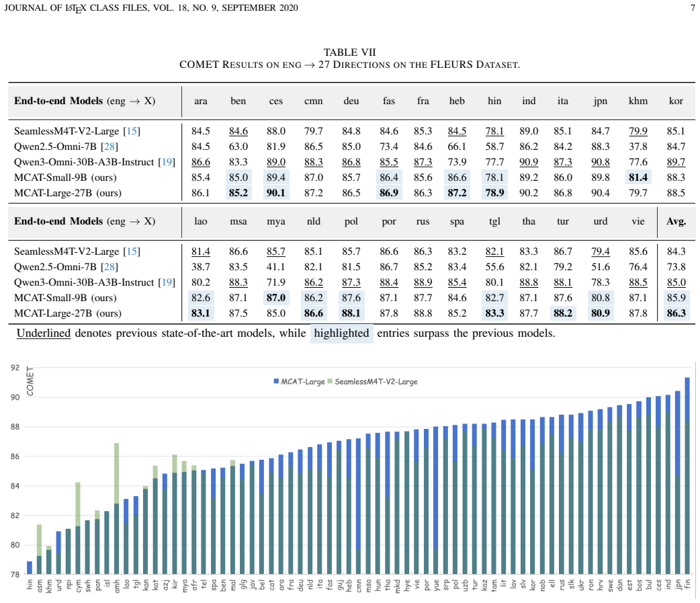Click the 'MCAT-Large' legend label in the chart
The image size is (700, 603).
click(x=303, y=382)
